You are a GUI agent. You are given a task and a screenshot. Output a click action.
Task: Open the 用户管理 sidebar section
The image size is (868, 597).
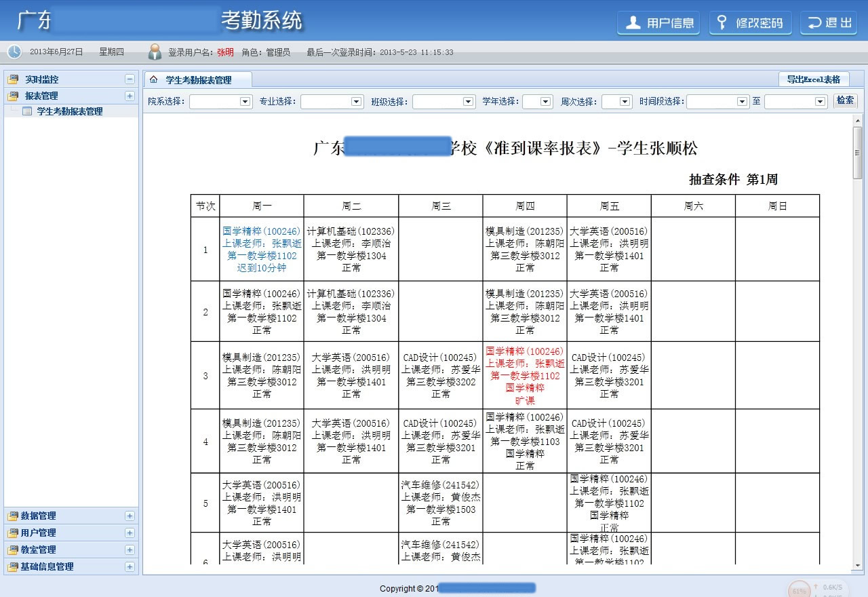[71, 533]
